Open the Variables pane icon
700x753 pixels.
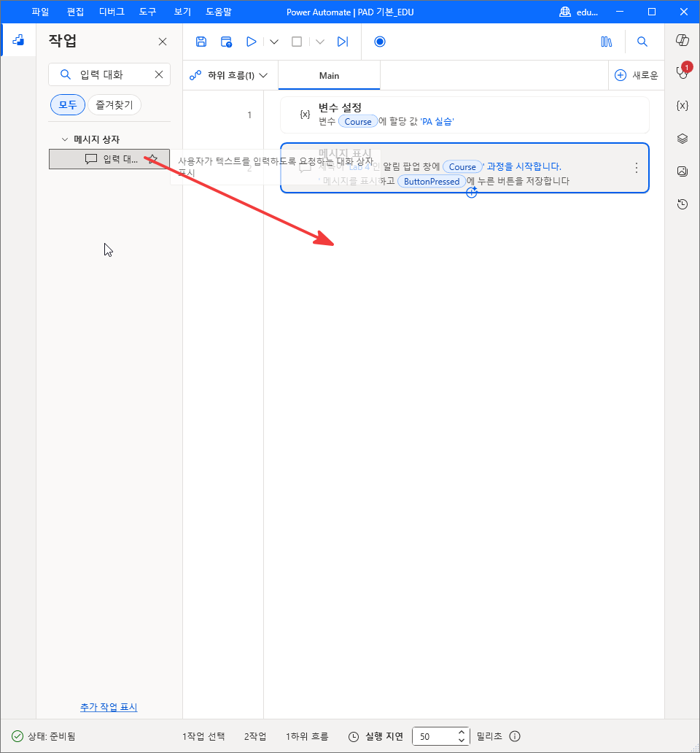click(x=682, y=106)
